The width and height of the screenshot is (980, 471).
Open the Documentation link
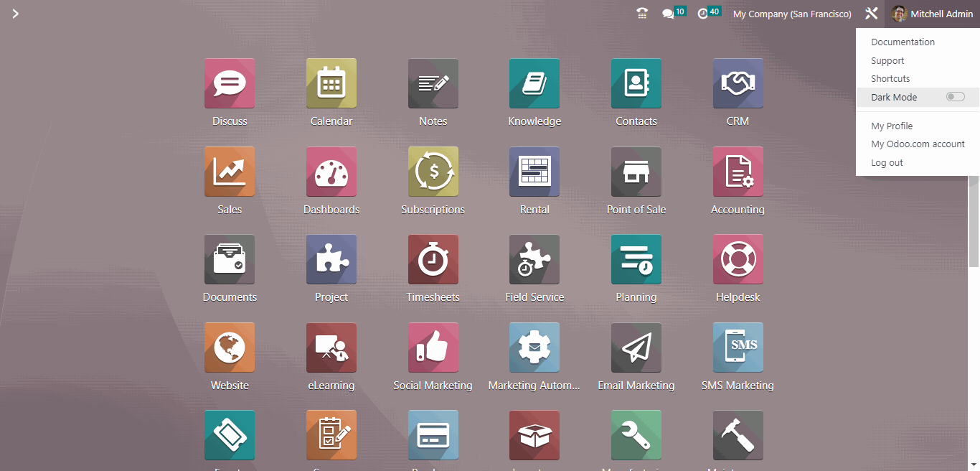click(903, 42)
